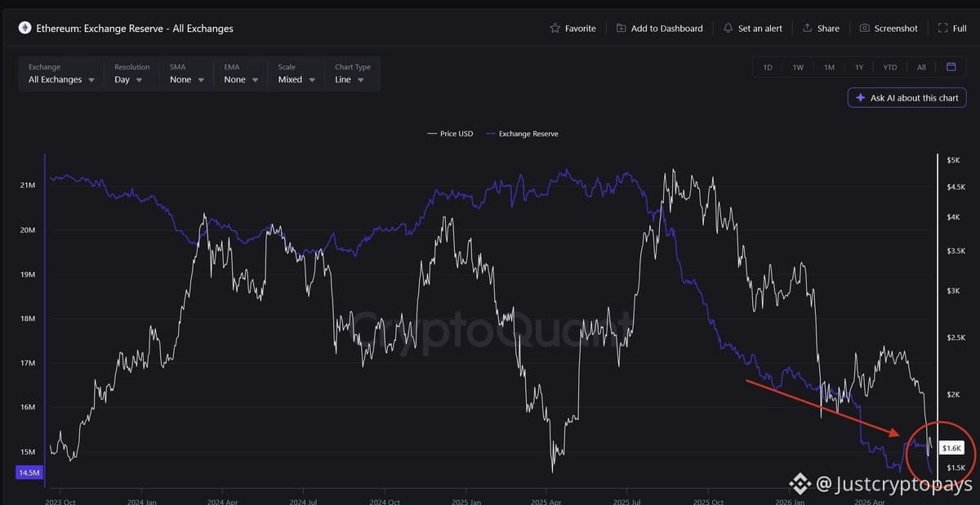Click the 21M left axis label

click(28, 185)
